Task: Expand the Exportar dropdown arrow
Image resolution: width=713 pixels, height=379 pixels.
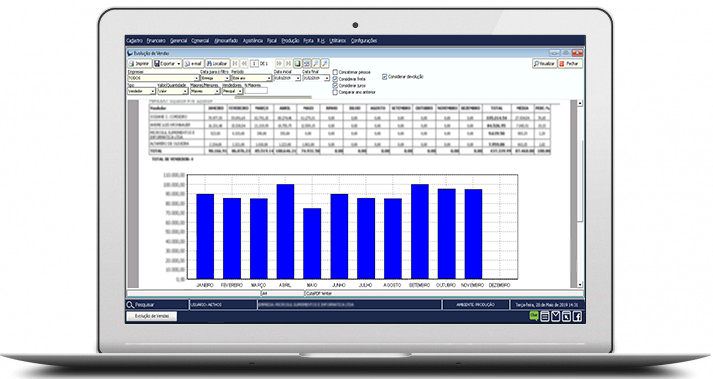Action: [x=178, y=64]
